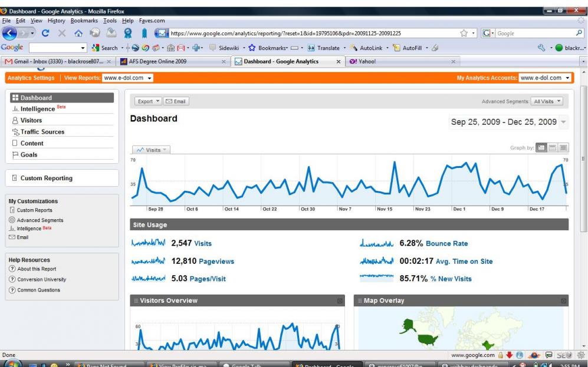The height and width of the screenshot is (367, 588).
Task: Open the Google Toolbar search box dropdown
Action: click(83, 48)
